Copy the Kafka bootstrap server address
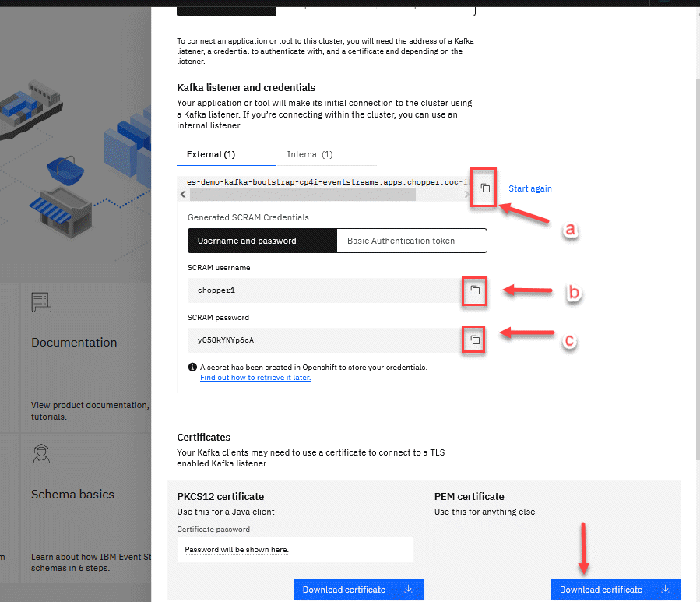 pyautogui.click(x=484, y=188)
